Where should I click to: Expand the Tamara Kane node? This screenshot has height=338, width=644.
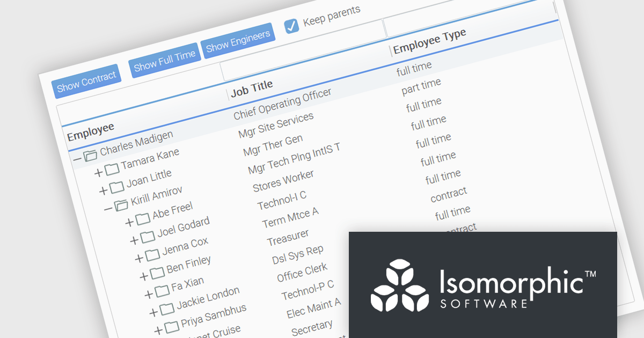[98, 173]
